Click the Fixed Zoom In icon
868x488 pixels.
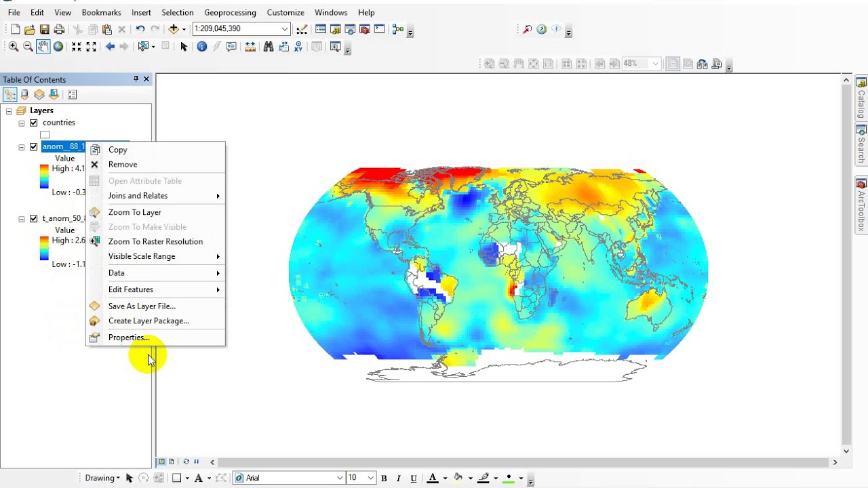click(x=77, y=47)
